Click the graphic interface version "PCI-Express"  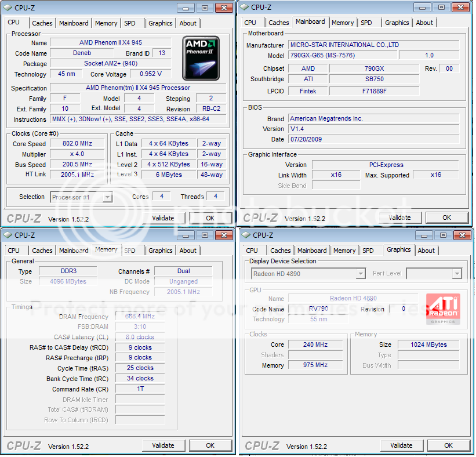(386, 165)
